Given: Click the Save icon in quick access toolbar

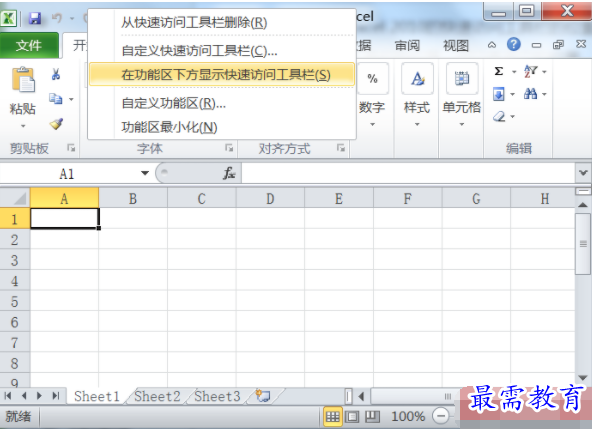Looking at the screenshot, I should point(35,18).
